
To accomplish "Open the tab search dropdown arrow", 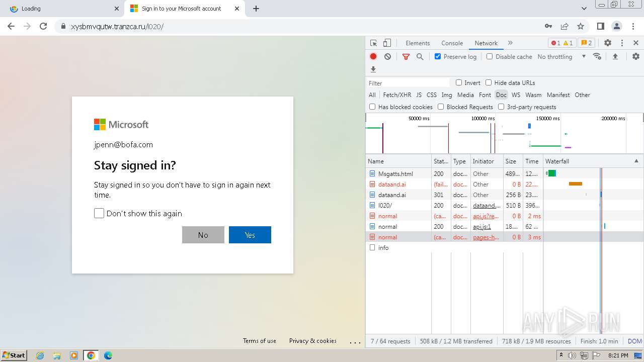I will coord(584,9).
